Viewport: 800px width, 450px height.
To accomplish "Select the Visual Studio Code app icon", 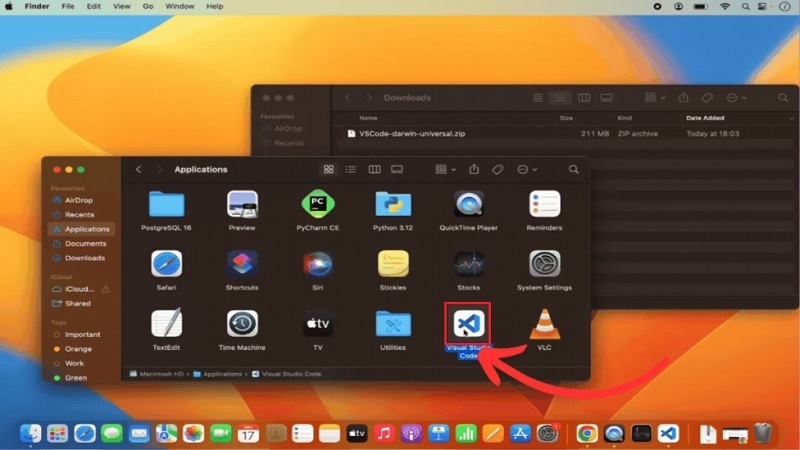I will [x=468, y=323].
